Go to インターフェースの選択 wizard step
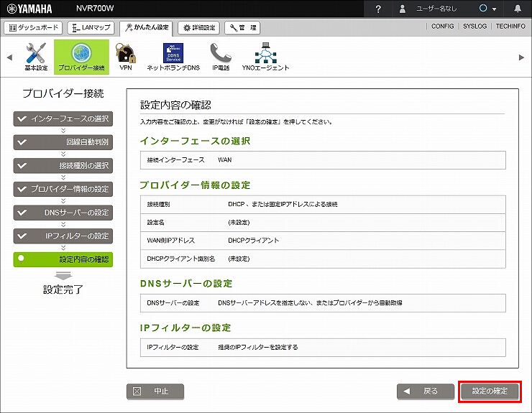The image size is (532, 413). pos(63,119)
